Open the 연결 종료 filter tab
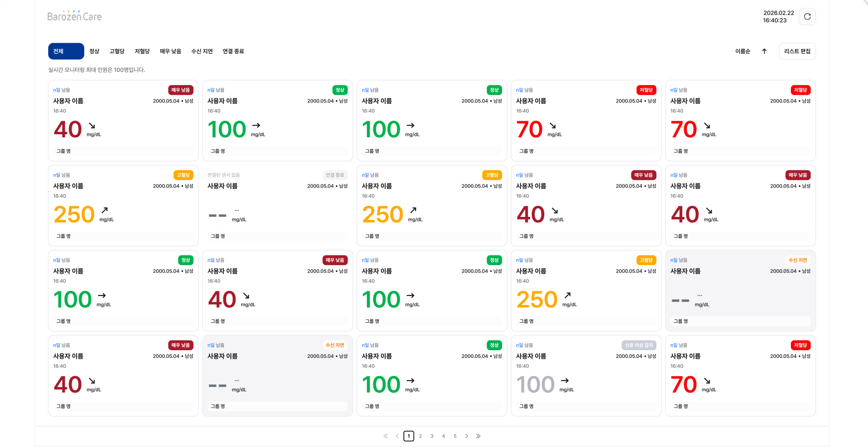 coord(233,51)
